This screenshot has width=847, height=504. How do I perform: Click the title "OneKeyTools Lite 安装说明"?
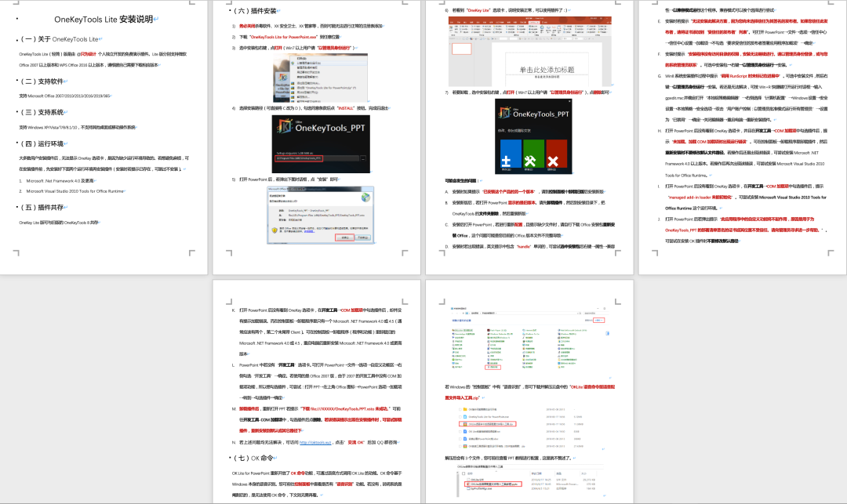tap(104, 20)
